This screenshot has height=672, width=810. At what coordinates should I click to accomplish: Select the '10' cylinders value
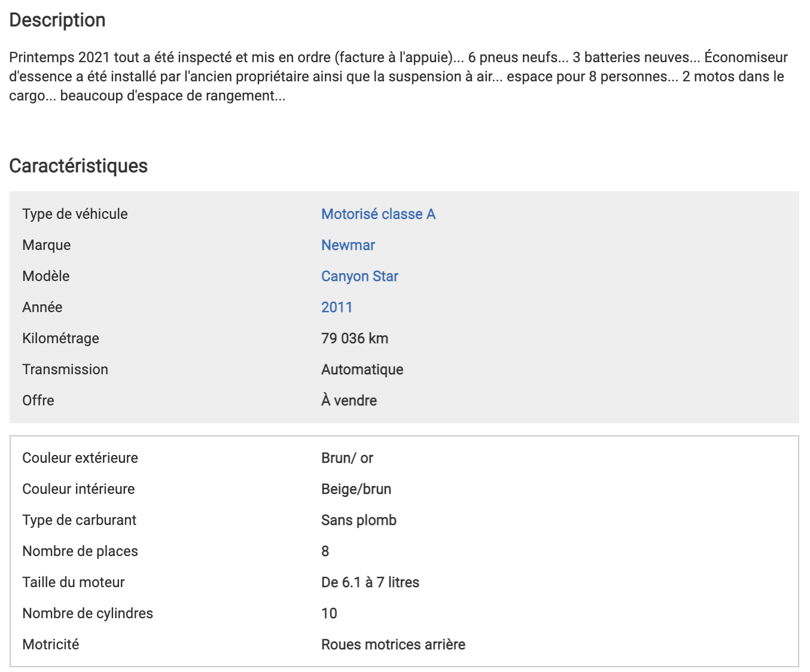pyautogui.click(x=329, y=613)
